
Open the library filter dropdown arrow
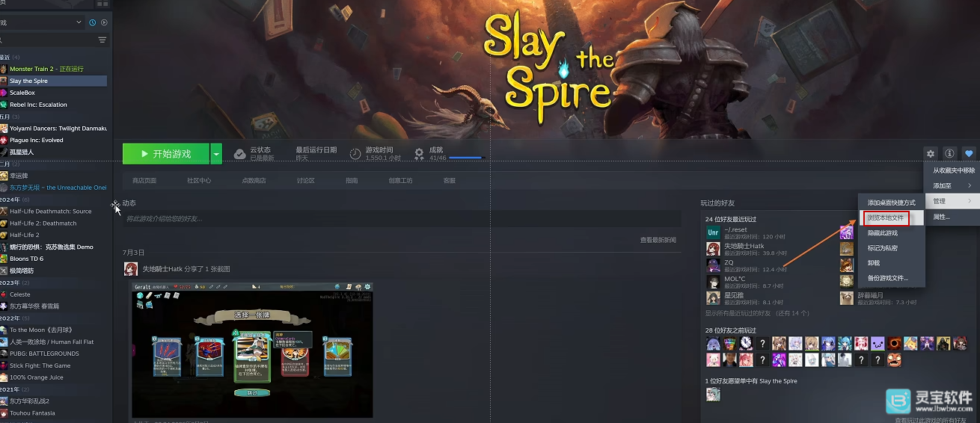(x=79, y=22)
